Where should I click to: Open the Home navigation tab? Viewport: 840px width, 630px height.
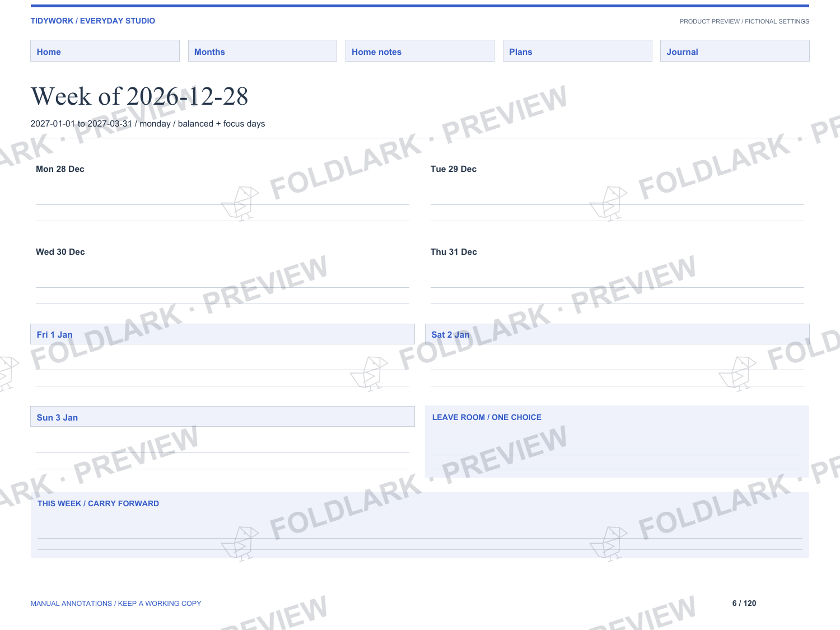click(x=105, y=51)
